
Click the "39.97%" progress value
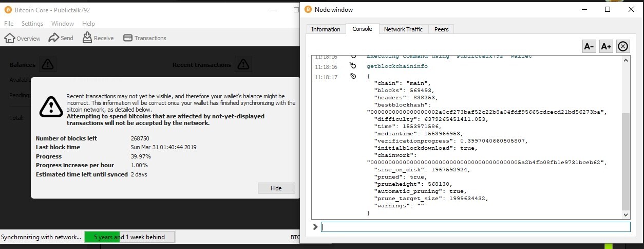[x=140, y=156]
